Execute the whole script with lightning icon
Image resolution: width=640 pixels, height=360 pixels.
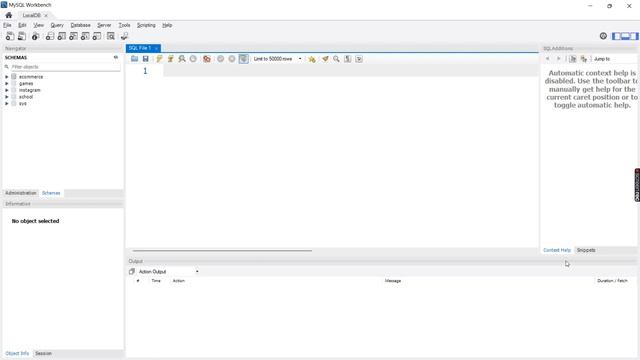[159, 59]
